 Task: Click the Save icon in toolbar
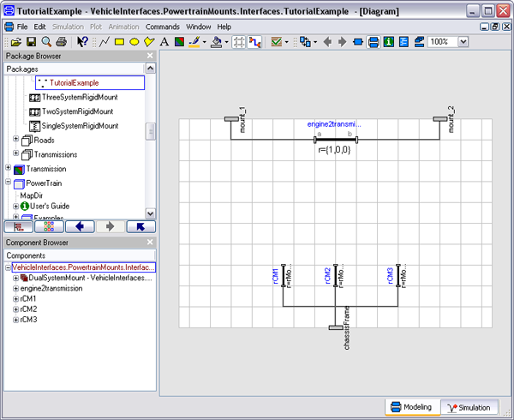pos(32,41)
